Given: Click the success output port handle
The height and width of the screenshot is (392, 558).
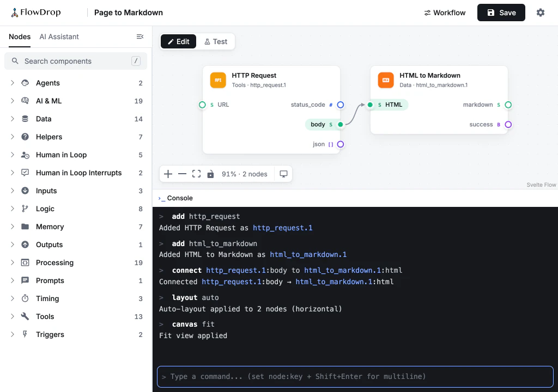Looking at the screenshot, I should [508, 125].
